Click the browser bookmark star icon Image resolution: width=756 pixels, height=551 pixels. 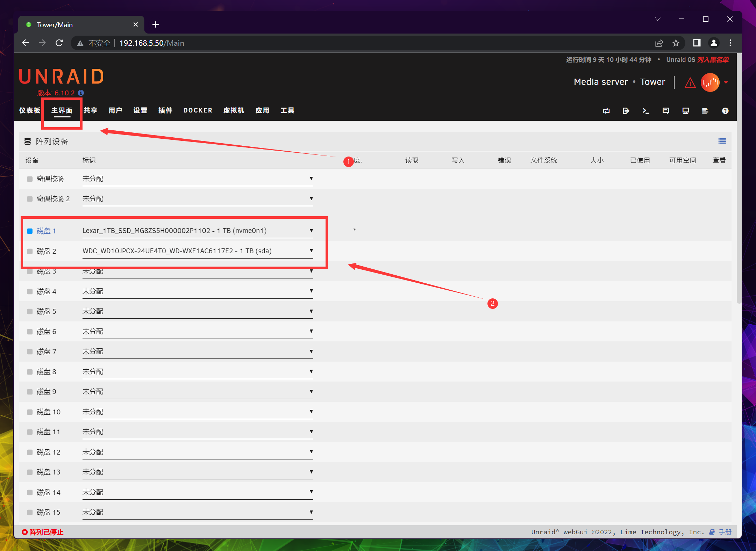coord(676,43)
